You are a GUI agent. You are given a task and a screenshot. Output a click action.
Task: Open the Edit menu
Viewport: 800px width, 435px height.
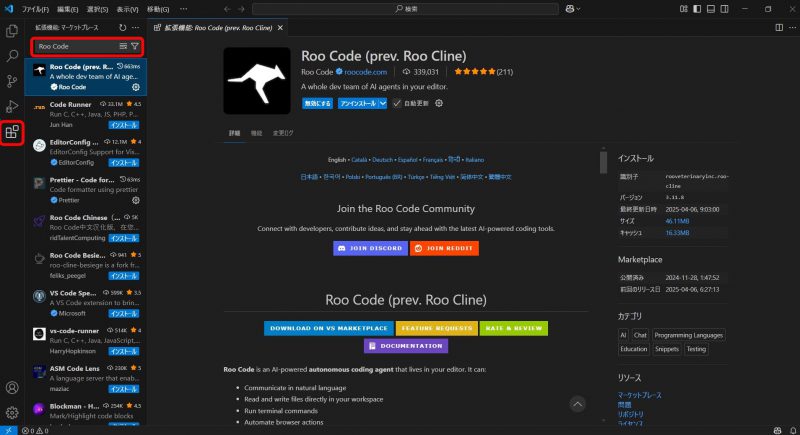pos(67,9)
